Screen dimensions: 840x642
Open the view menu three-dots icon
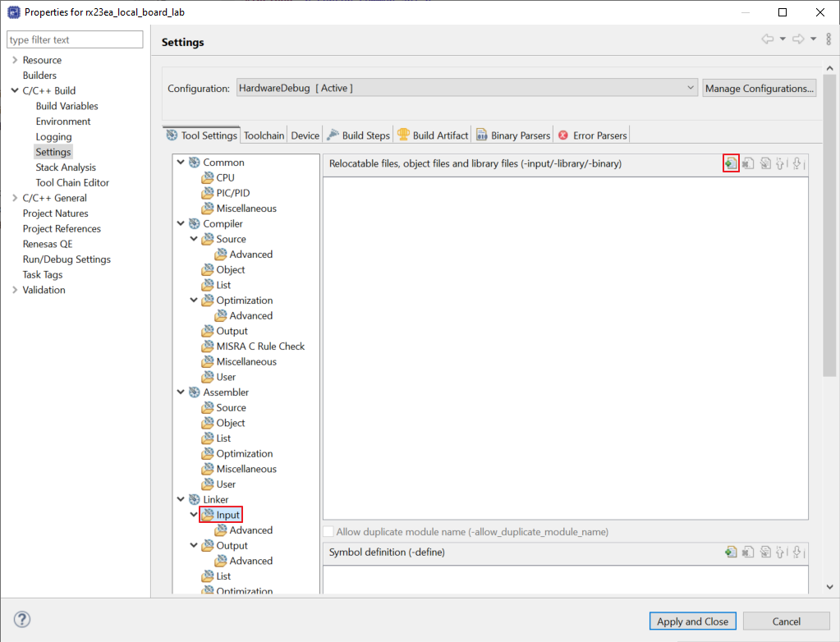click(829, 39)
